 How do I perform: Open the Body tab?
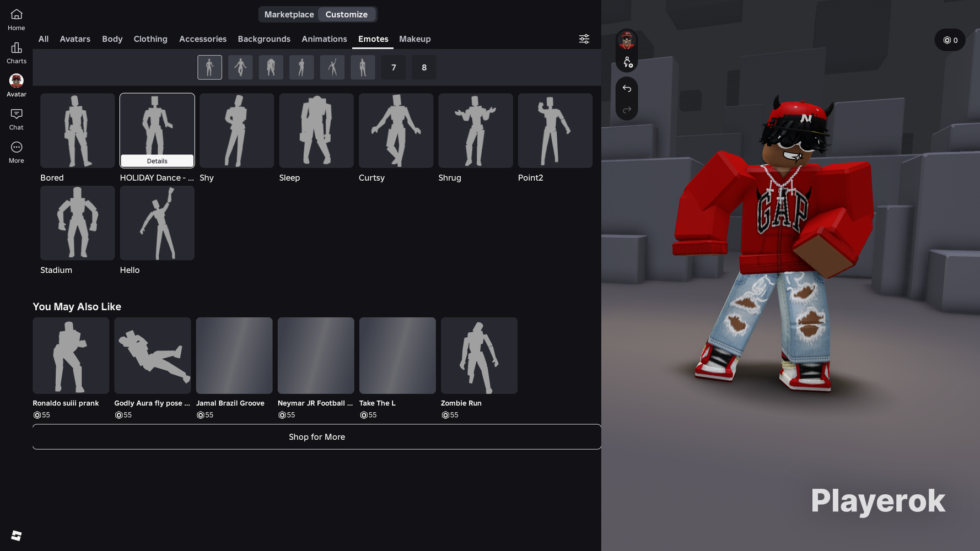tap(112, 39)
